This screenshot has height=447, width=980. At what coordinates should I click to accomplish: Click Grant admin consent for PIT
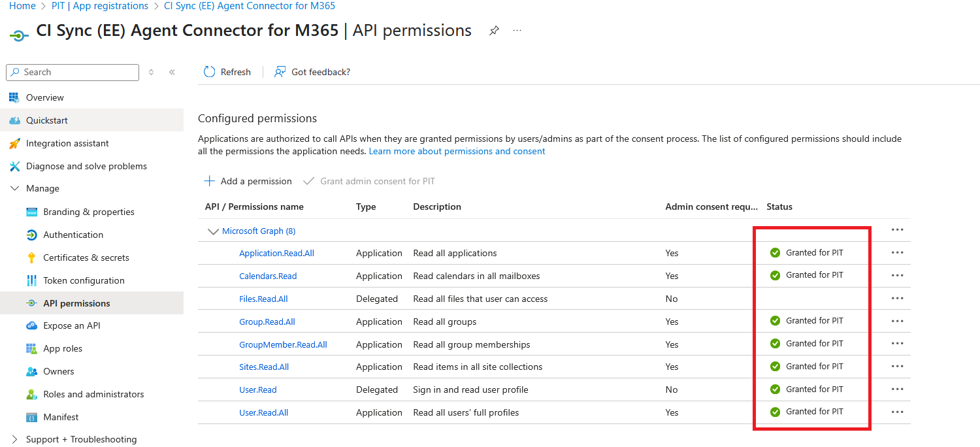click(x=369, y=181)
